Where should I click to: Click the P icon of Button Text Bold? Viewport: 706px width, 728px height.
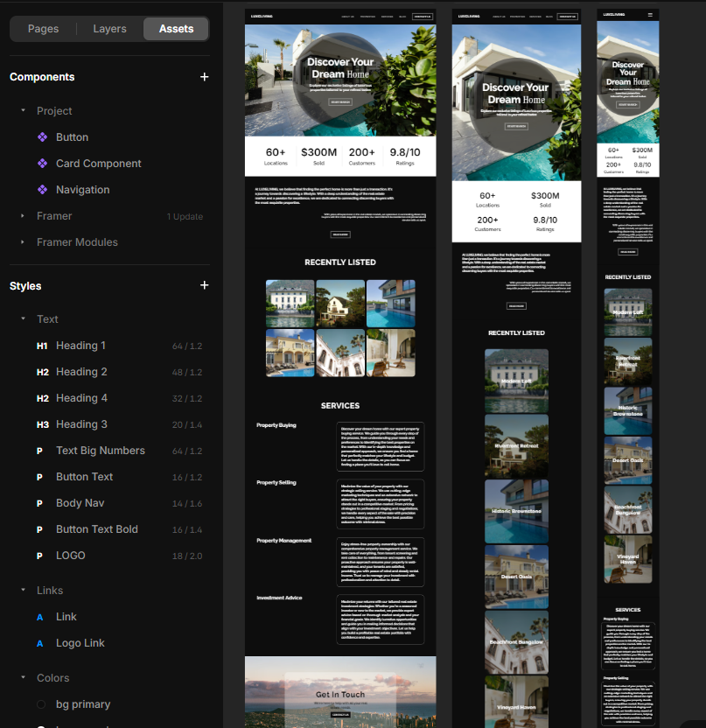pyautogui.click(x=40, y=529)
